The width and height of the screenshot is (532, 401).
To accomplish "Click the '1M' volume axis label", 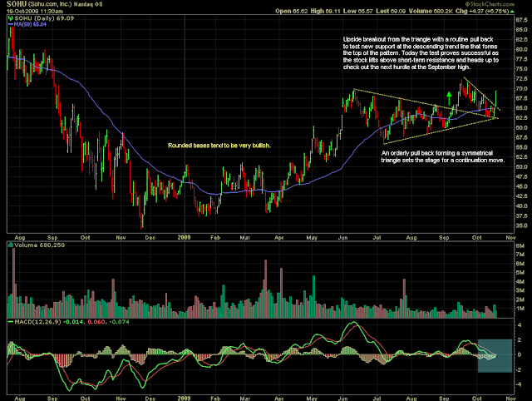I will pyautogui.click(x=520, y=309).
